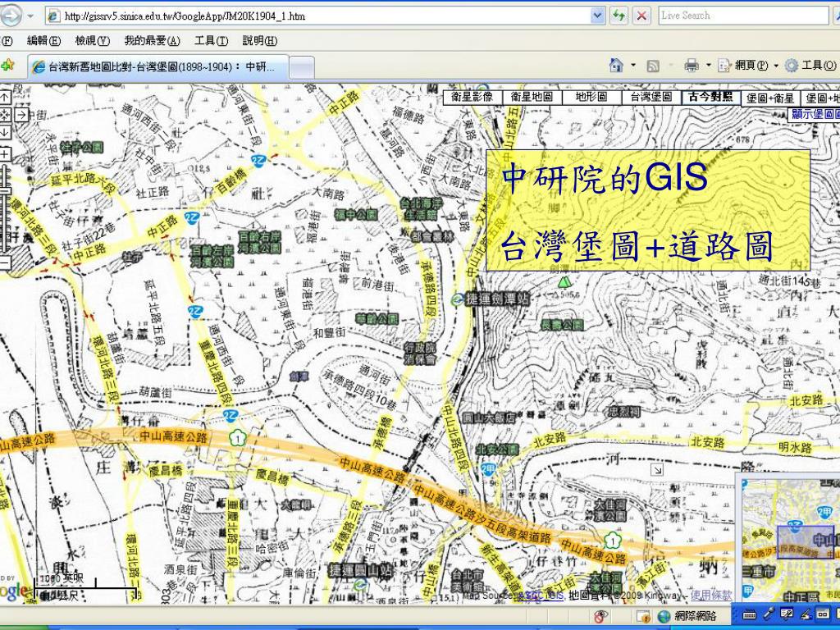Screen dimensions: 840x630
Task: Open the 工具(O) tools toolbar menu
Action: click(810, 66)
